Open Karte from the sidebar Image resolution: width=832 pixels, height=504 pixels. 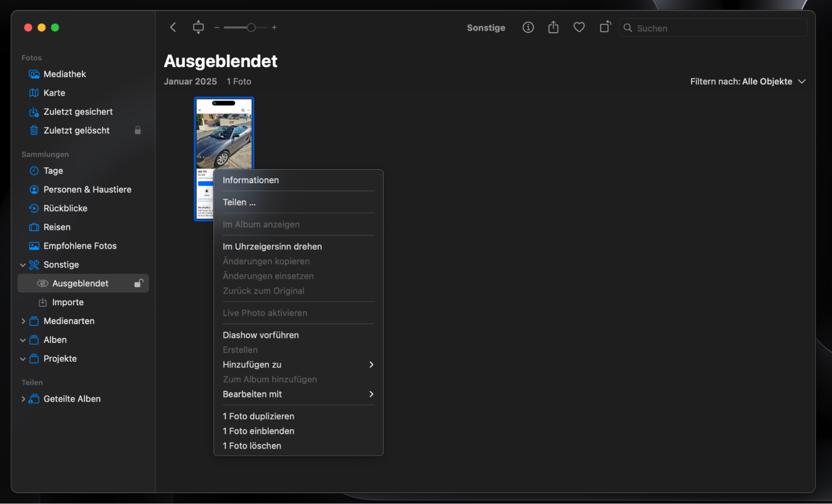tap(54, 93)
